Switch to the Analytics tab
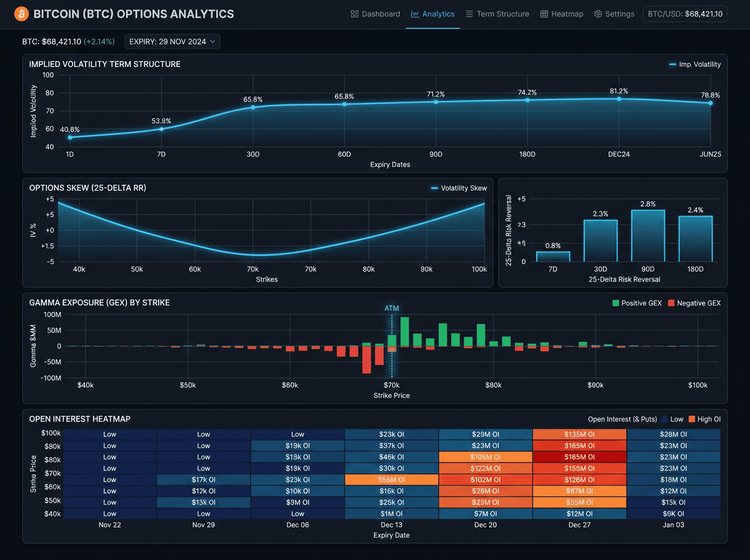750x560 pixels. point(432,14)
